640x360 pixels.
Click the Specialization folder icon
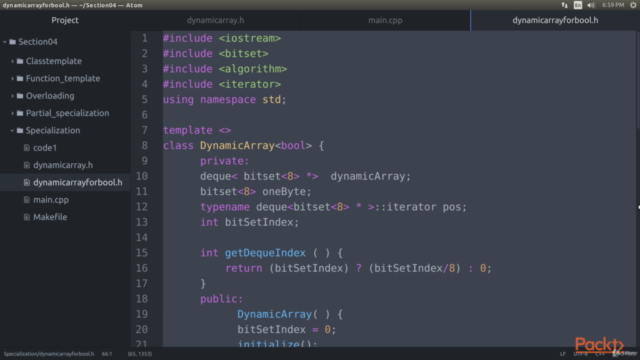click(20, 131)
